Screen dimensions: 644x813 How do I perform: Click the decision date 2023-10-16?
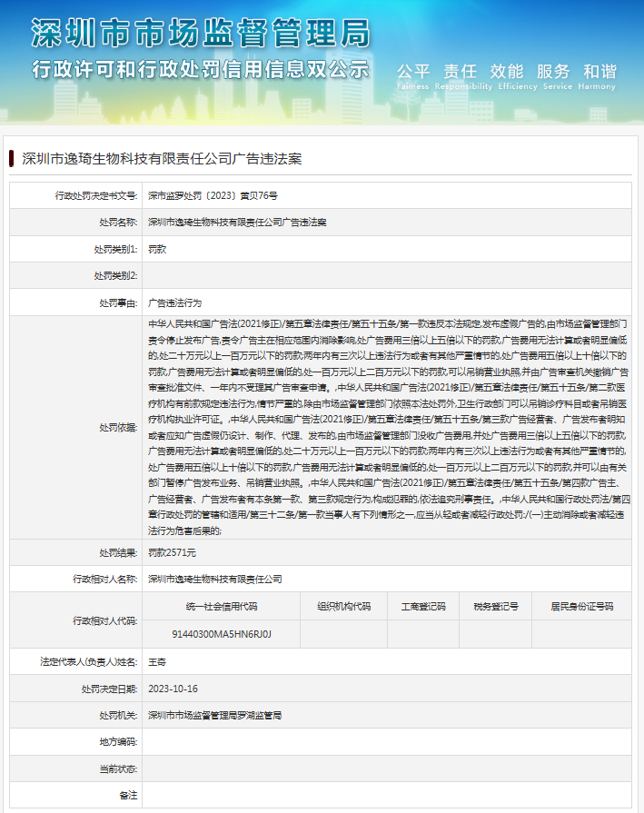tap(173, 689)
